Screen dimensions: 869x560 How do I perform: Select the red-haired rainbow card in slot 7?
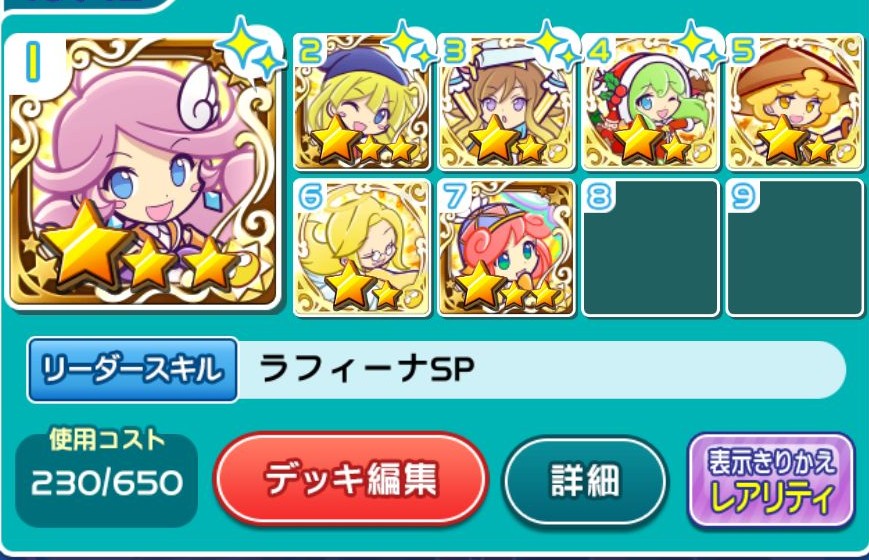[506, 247]
